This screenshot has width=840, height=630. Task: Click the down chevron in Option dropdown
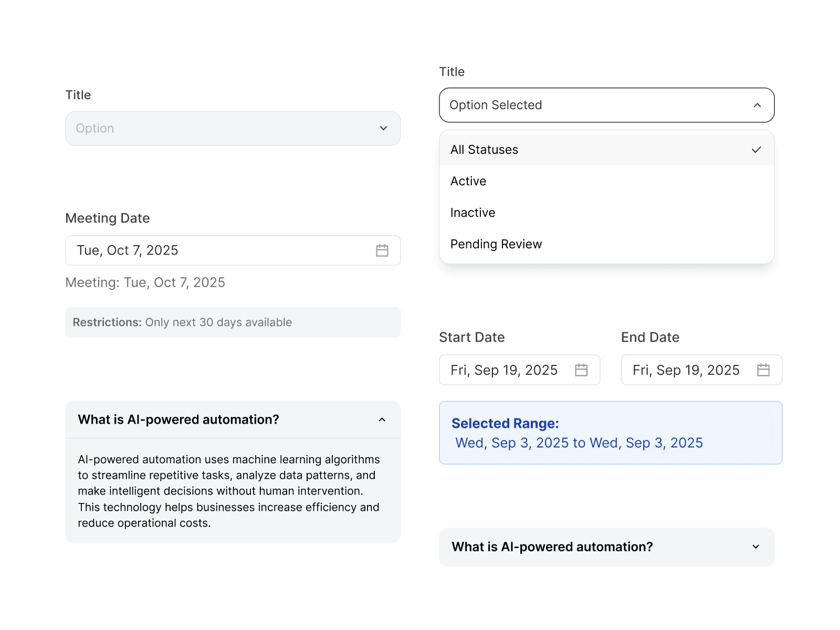point(384,128)
